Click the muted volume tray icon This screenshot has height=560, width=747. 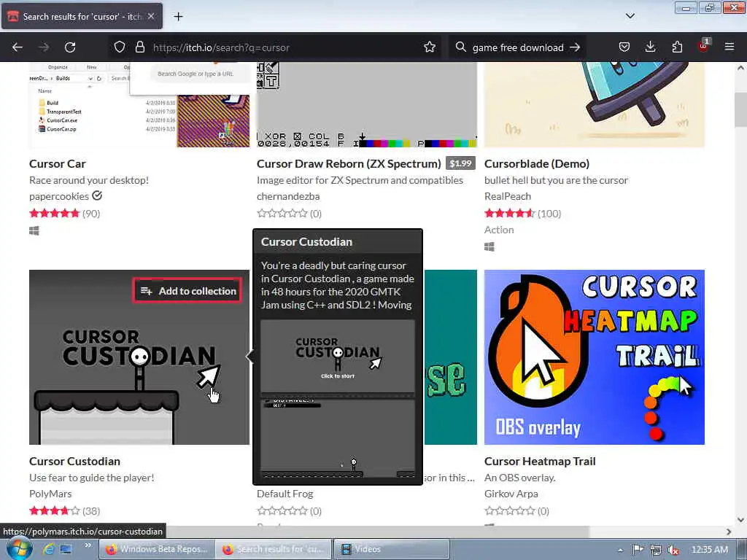point(673,550)
